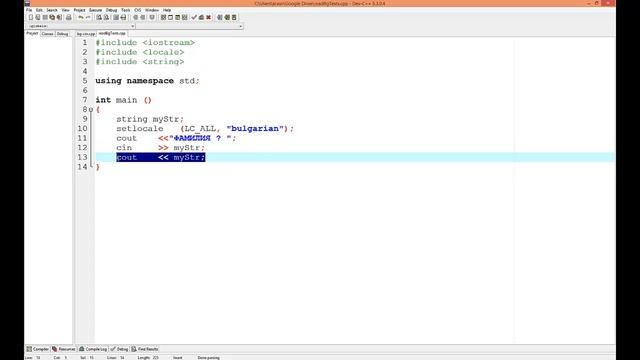Click line number 13 in the gutter
Viewport: 640px width, 360px height.
pyautogui.click(x=82, y=157)
